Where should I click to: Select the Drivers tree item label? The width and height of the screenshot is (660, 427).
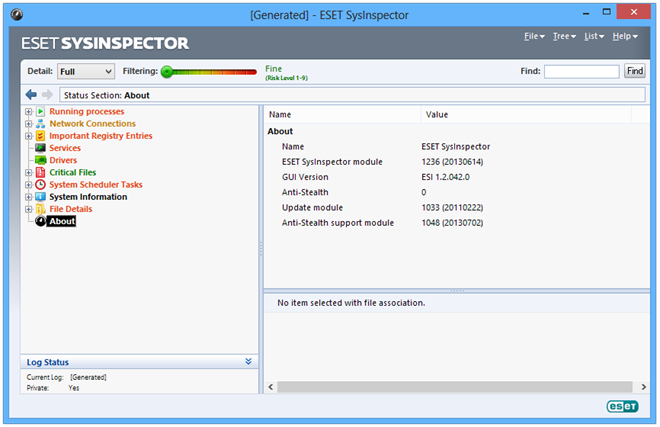click(63, 160)
